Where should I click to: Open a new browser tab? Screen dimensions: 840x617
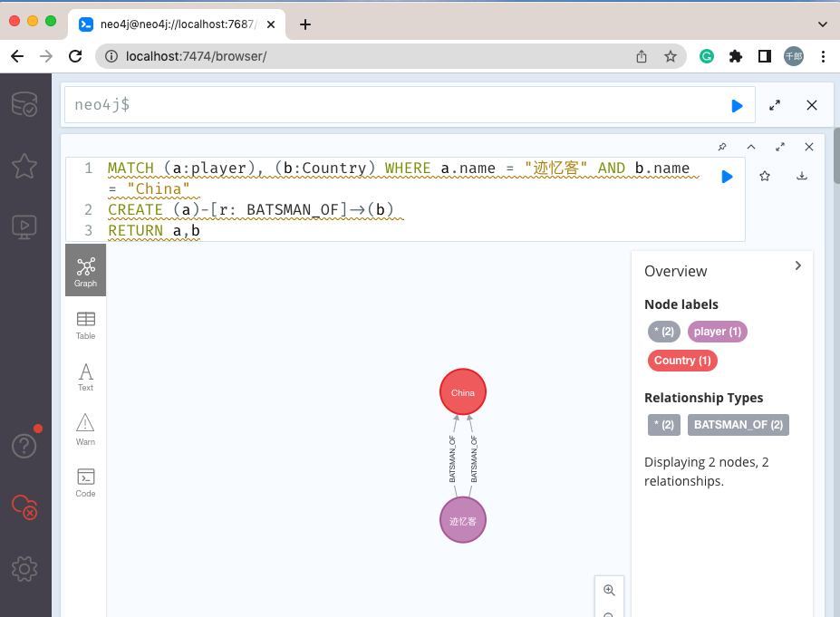click(304, 24)
